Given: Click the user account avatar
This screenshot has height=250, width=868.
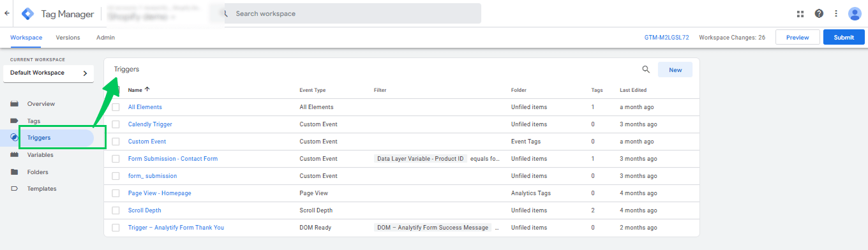Looking at the screenshot, I should pos(855,13).
